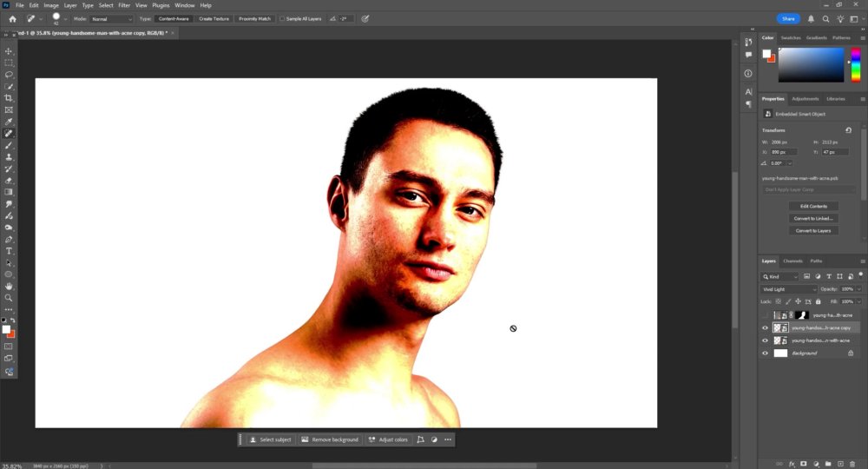Switch to the Adjustments tab

click(805, 98)
